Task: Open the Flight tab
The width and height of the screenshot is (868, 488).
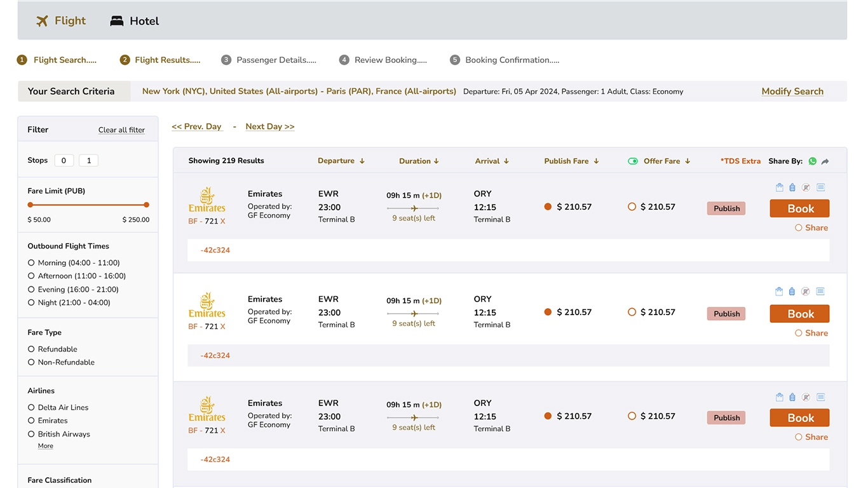Action: coord(61,21)
